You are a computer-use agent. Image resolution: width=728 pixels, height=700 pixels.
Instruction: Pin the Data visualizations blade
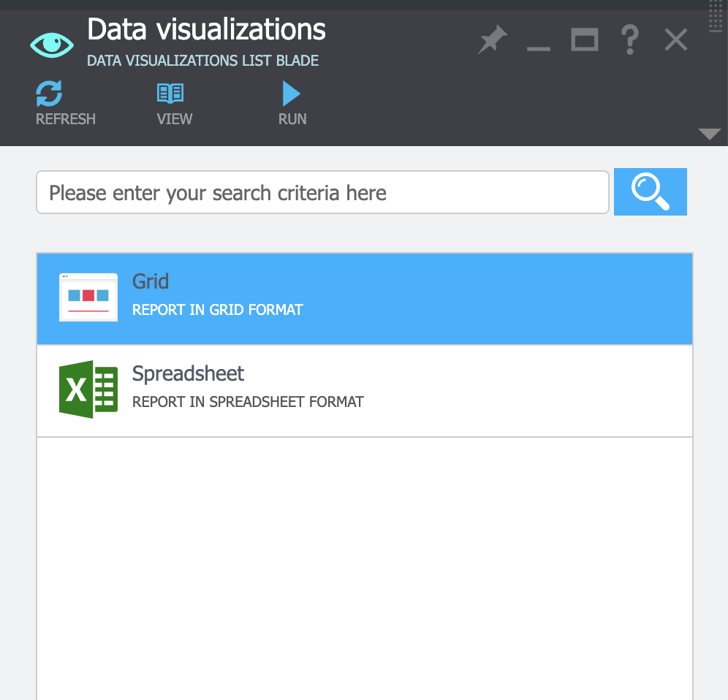(493, 40)
